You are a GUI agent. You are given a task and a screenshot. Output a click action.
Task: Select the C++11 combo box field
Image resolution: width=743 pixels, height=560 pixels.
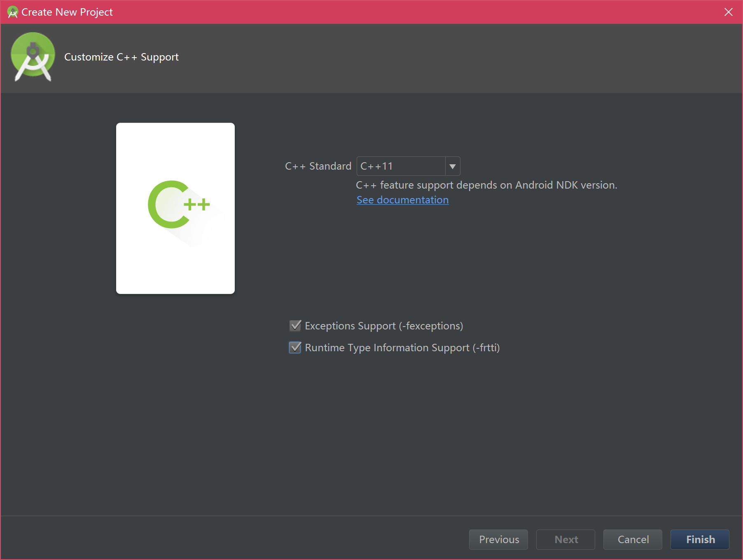[408, 166]
